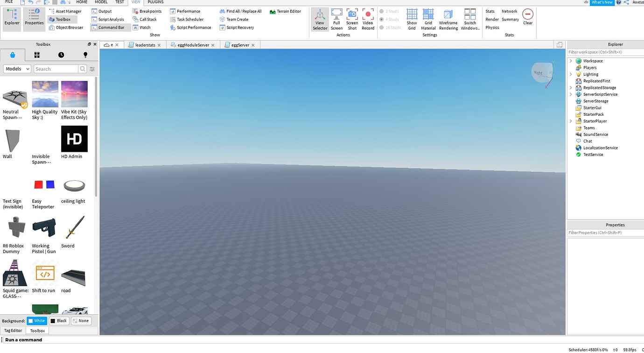Screen dimensions: 644x353
Task: Toggle the View Selector
Action: (x=320, y=19)
